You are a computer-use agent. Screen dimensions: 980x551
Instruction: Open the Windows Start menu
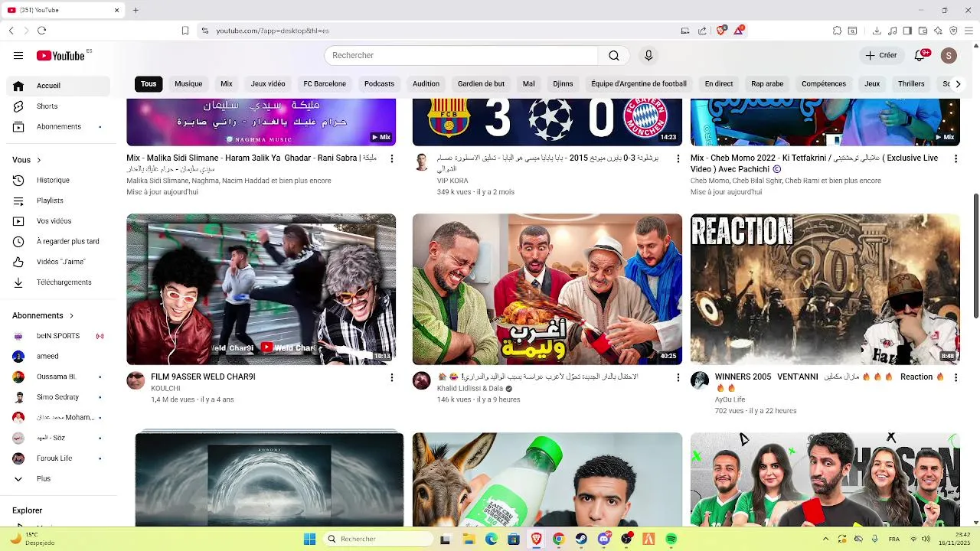(x=309, y=540)
